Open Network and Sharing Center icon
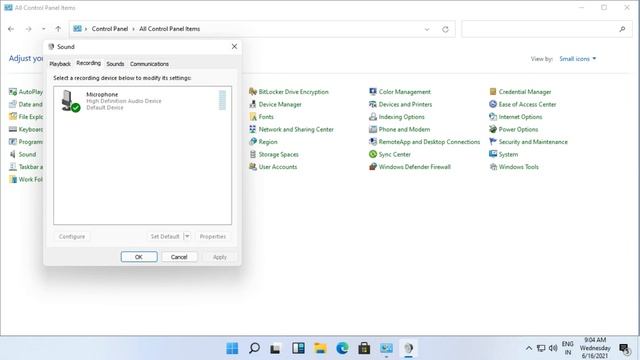 [253, 129]
